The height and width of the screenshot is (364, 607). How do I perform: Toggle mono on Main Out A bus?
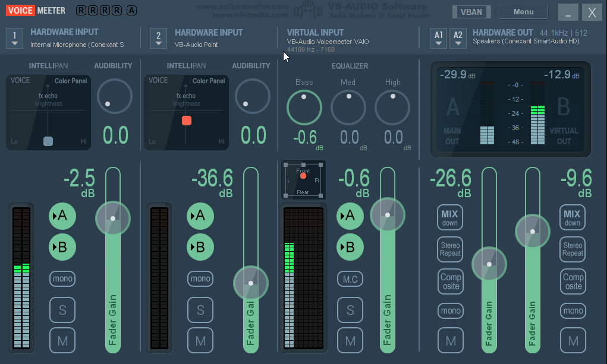pos(451,311)
